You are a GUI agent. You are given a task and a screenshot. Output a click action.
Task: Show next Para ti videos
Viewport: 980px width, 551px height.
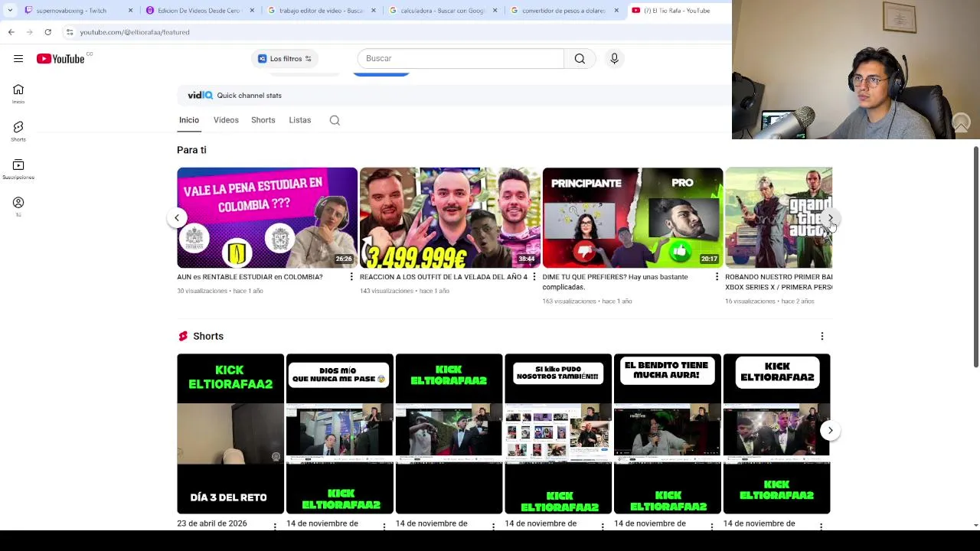(x=831, y=218)
